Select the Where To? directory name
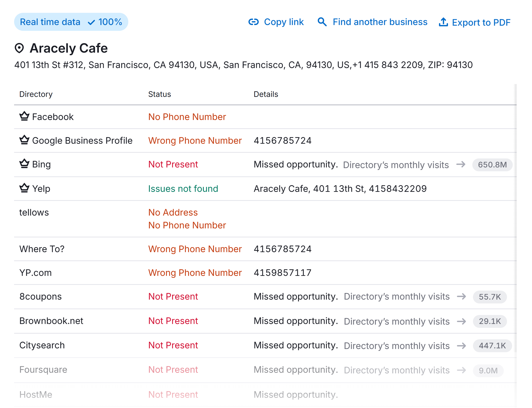The width and height of the screenshot is (532, 408). (x=42, y=249)
